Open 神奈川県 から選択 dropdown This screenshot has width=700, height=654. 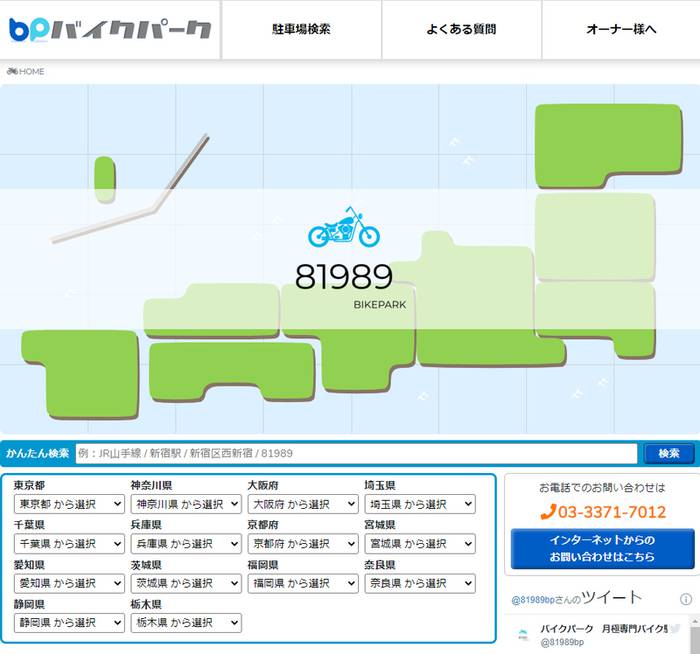(186, 504)
